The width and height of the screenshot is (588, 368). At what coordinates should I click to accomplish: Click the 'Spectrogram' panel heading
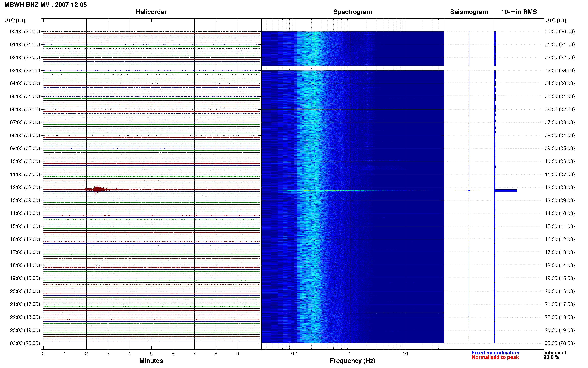coord(352,12)
